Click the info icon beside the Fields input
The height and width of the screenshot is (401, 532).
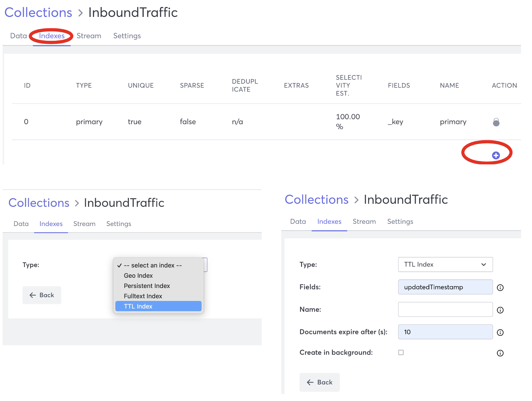pos(500,288)
